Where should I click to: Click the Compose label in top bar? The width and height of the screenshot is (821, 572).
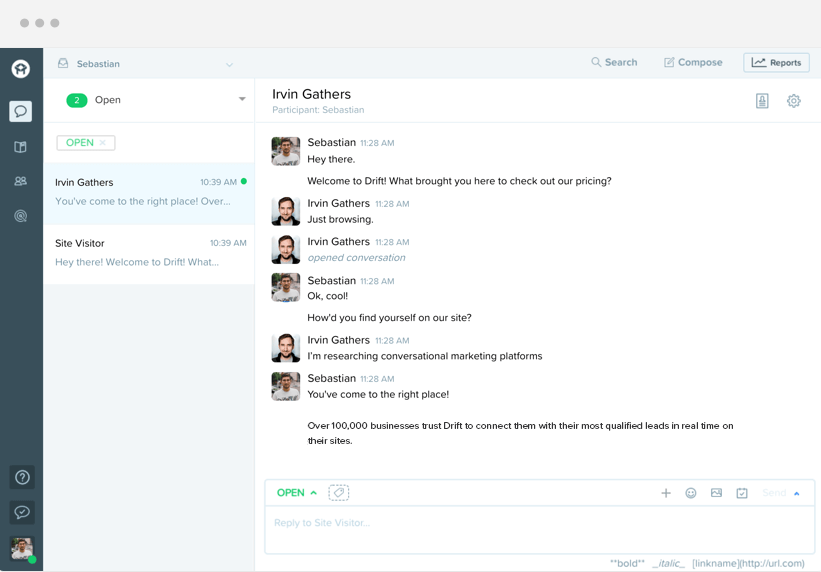pyautogui.click(x=700, y=62)
